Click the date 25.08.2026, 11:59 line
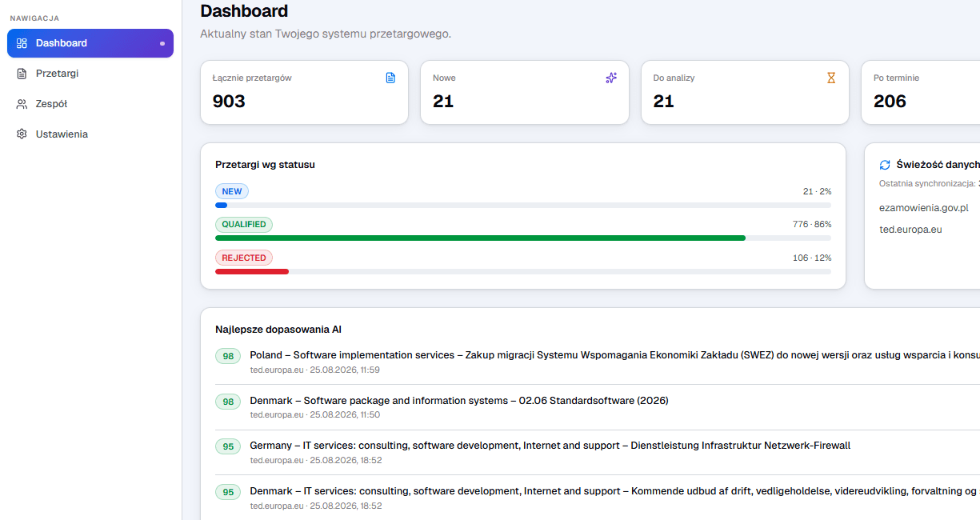The image size is (980, 520). (x=314, y=370)
